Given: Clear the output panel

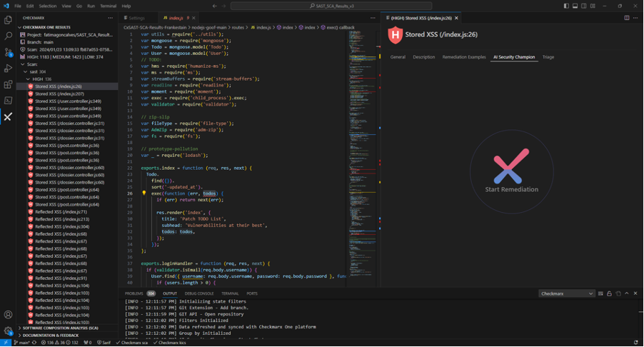Looking at the screenshot, I should click(600, 293).
